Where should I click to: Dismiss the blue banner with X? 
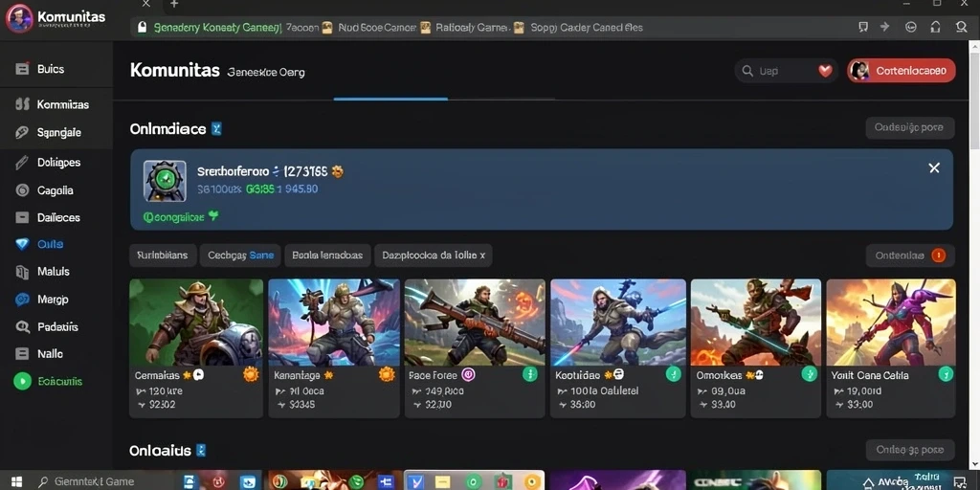pyautogui.click(x=934, y=168)
